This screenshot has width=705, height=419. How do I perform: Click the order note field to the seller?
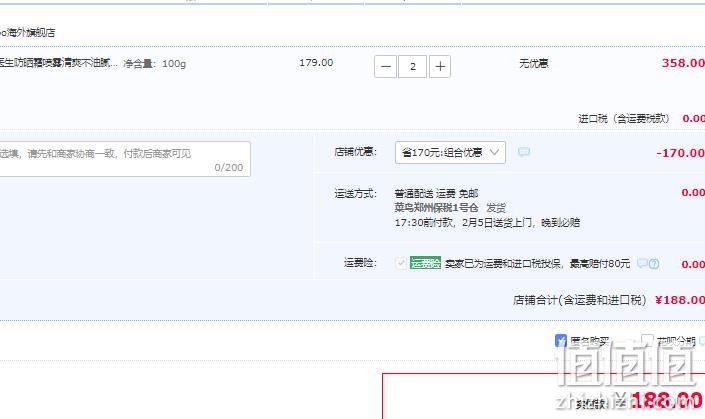(125, 159)
